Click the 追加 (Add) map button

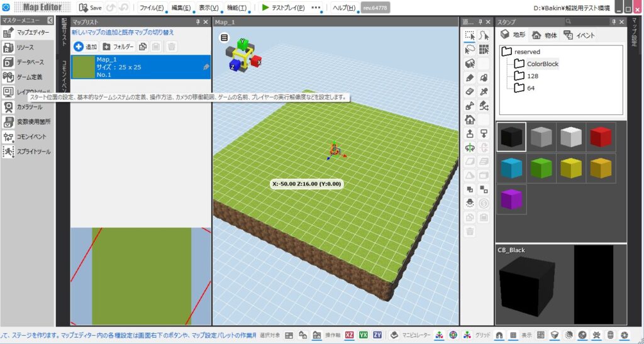click(x=85, y=47)
